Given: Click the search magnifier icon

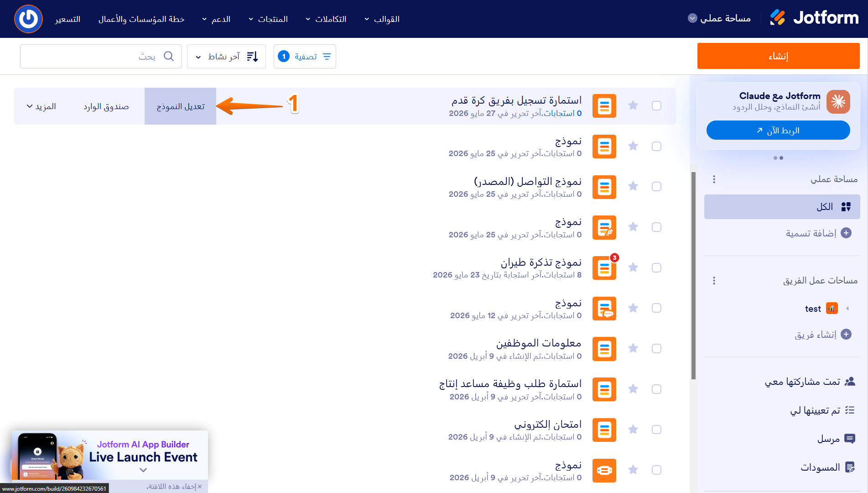Looking at the screenshot, I should click(169, 56).
